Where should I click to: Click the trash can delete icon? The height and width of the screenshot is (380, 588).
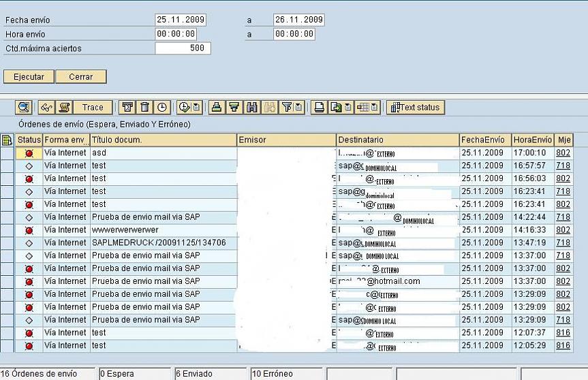coord(144,108)
